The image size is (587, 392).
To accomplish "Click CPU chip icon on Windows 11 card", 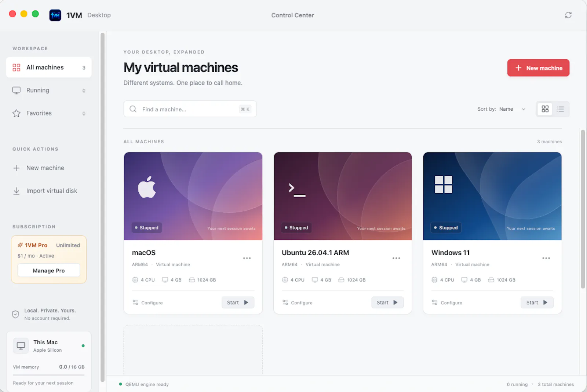I will coord(434,280).
